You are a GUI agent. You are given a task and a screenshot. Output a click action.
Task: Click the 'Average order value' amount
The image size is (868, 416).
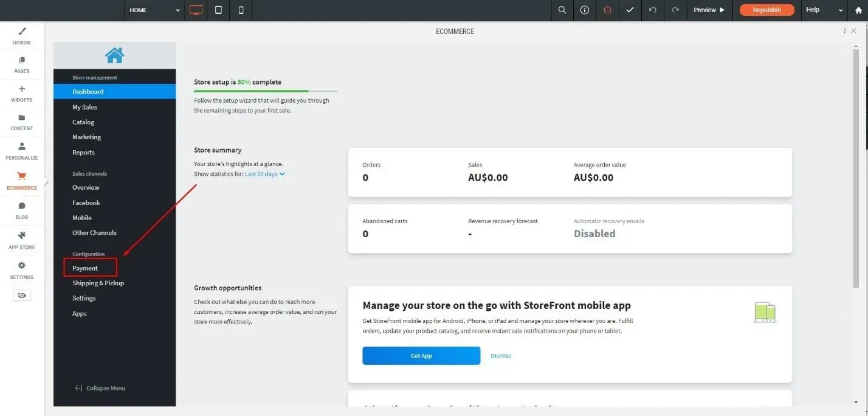pyautogui.click(x=593, y=178)
